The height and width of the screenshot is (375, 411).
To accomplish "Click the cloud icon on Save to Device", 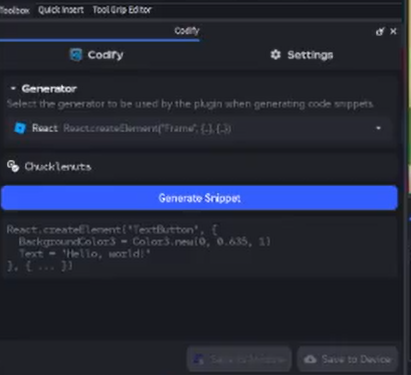I will point(310,359).
